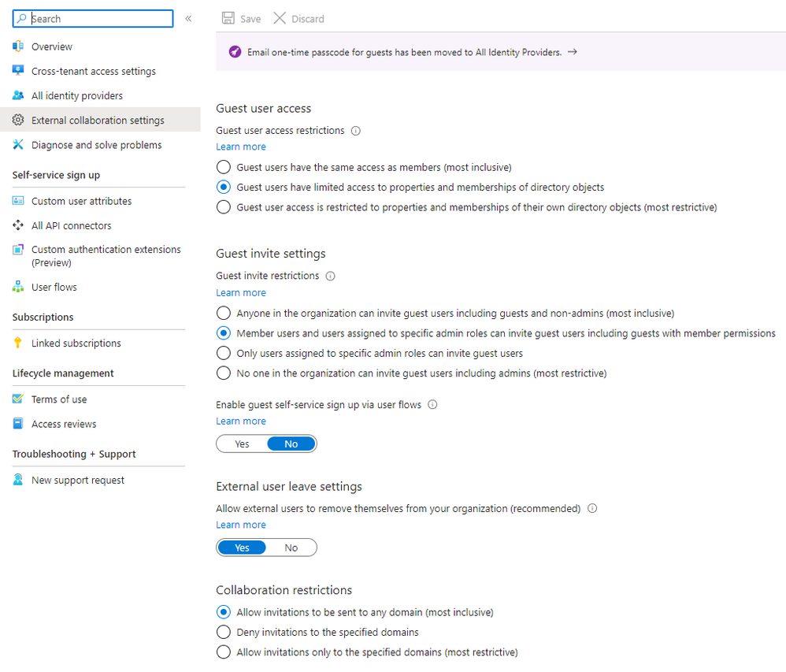Click the Diagnose and solve problems icon
This screenshot has height=672, width=786.
(x=18, y=145)
